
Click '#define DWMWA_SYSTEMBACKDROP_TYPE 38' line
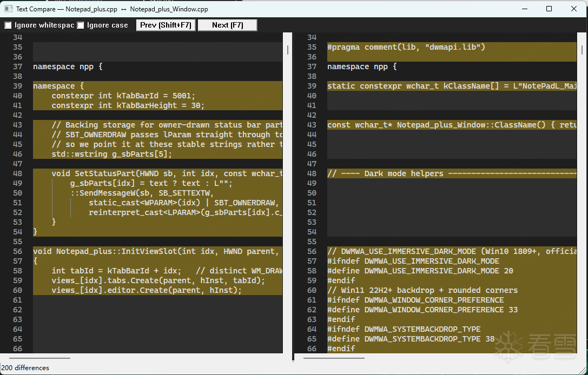[x=411, y=339]
